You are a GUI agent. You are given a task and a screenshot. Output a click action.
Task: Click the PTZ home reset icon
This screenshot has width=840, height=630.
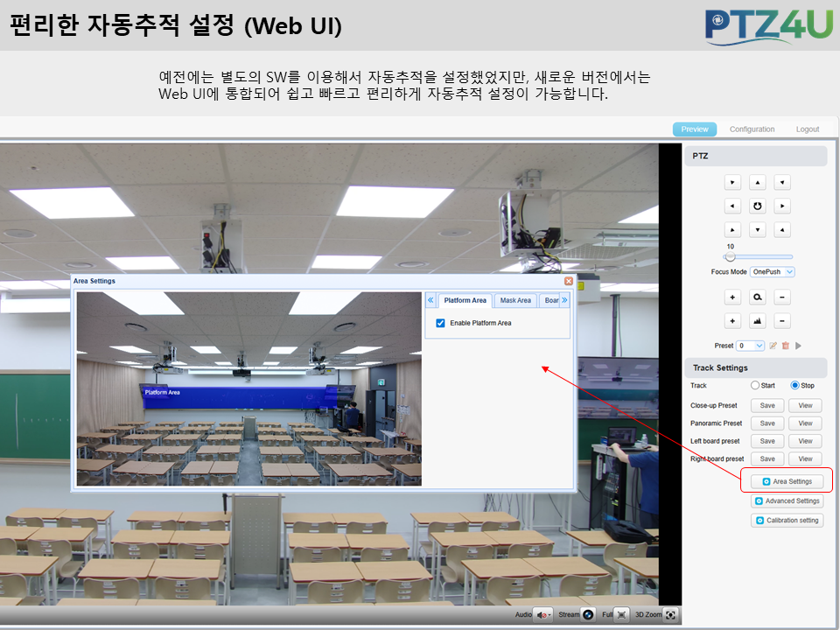click(x=757, y=206)
